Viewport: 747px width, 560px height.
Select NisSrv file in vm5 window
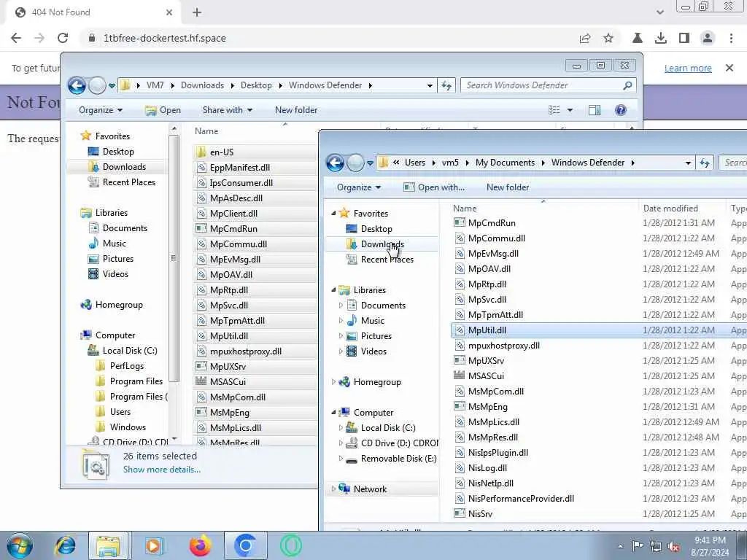click(x=480, y=514)
